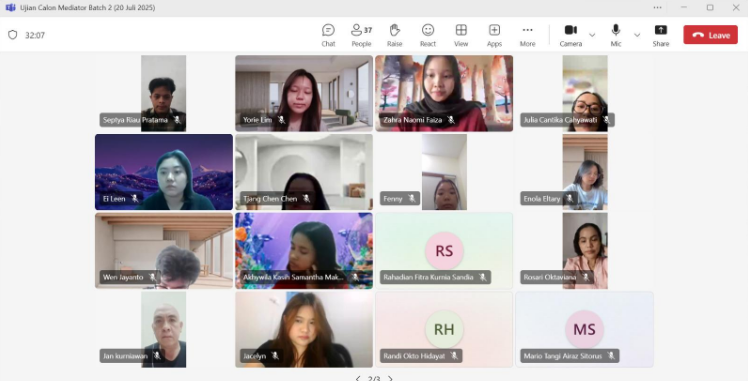Click muted mic icon on Zahra Naomi Faiza

tap(451, 120)
